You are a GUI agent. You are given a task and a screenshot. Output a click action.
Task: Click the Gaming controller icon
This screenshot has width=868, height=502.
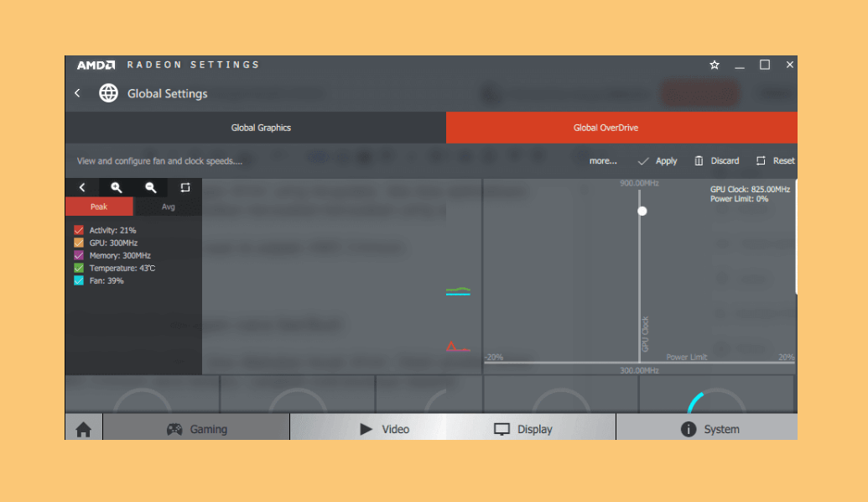[x=175, y=430]
